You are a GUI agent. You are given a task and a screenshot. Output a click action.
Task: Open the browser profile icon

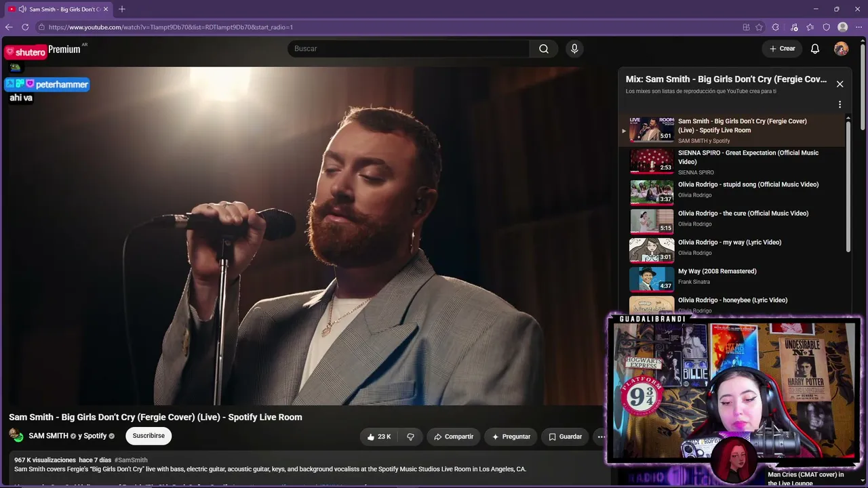coord(843,27)
